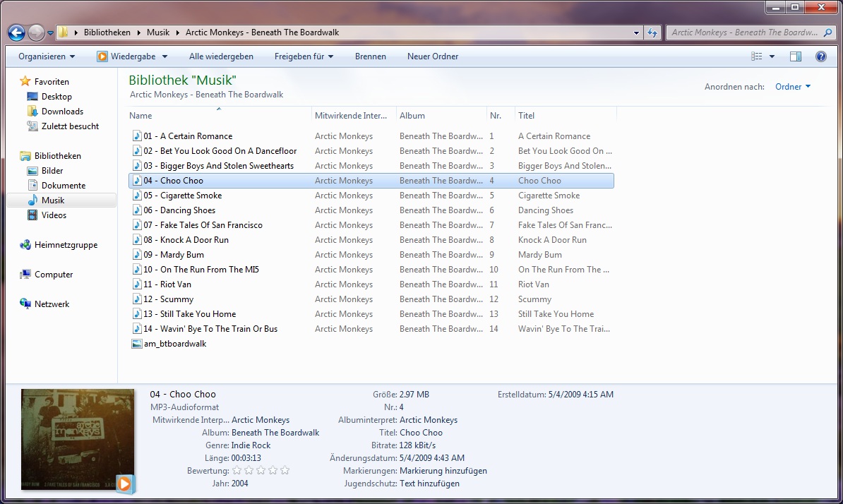Change view with the view mode icon
This screenshot has height=504, width=843.
point(756,56)
